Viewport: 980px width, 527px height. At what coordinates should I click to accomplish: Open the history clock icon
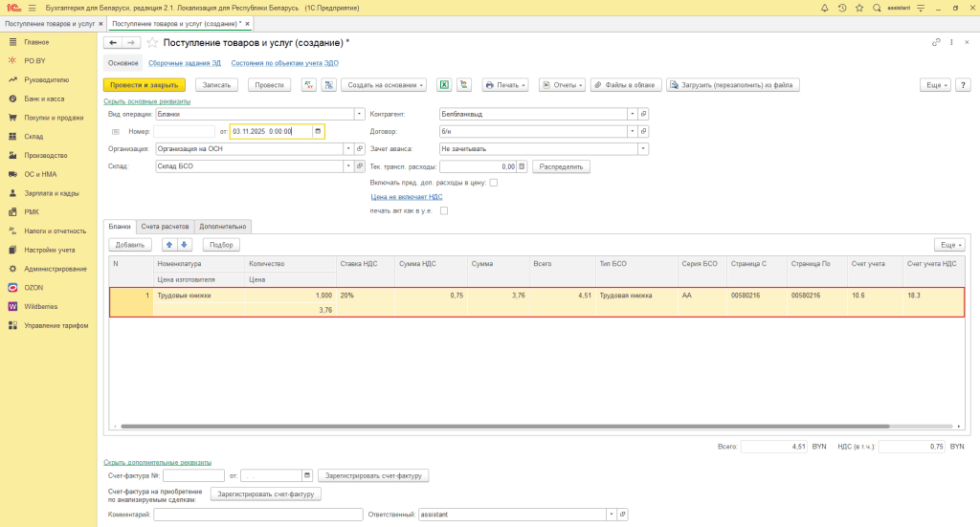coord(841,8)
